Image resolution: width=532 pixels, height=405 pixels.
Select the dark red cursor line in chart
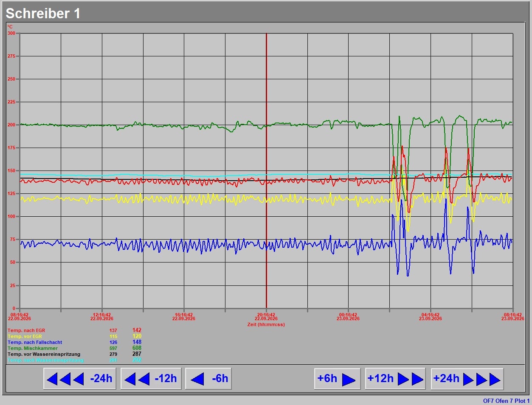[x=266, y=170]
